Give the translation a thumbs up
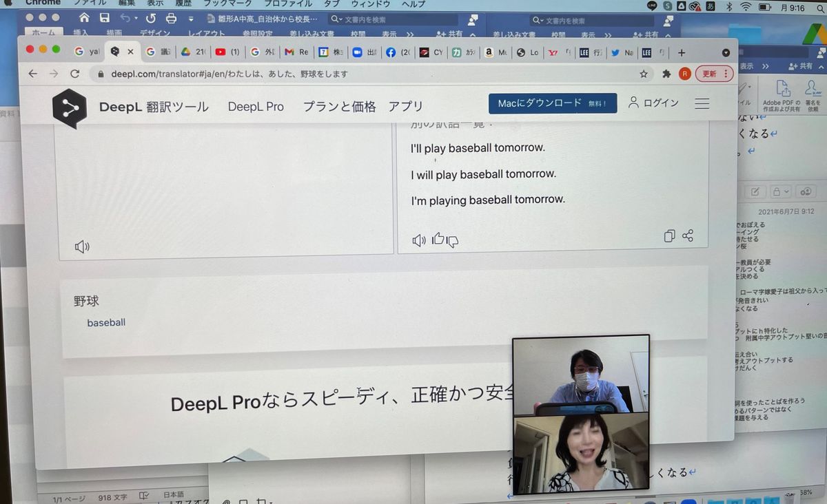 pyautogui.click(x=438, y=239)
